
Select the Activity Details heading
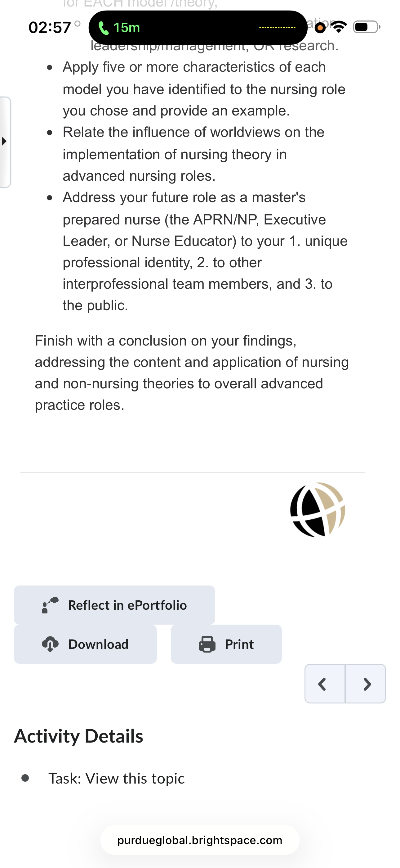tap(78, 736)
